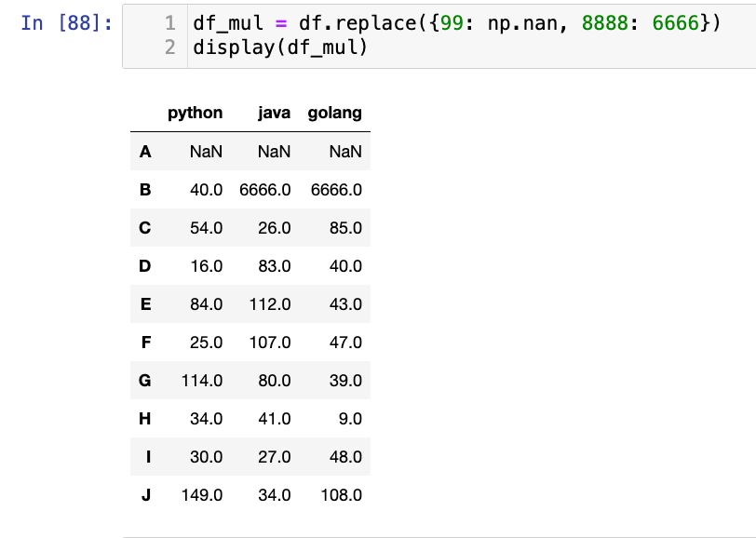Click row index label A
756x538 pixels.
coord(145,151)
